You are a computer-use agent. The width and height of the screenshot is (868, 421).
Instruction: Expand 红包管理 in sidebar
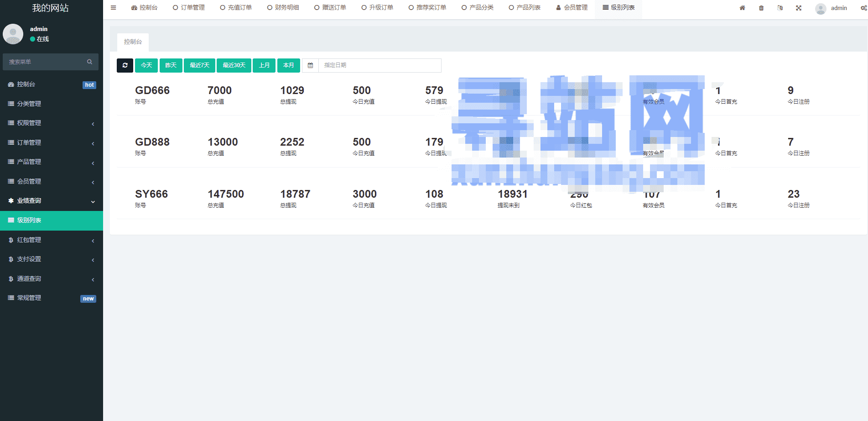pyautogui.click(x=51, y=240)
